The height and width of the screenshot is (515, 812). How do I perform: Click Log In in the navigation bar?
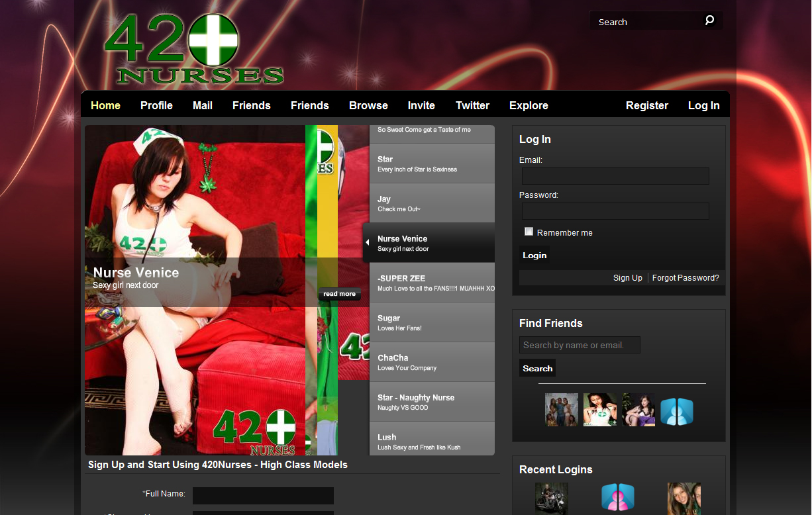[x=703, y=105]
